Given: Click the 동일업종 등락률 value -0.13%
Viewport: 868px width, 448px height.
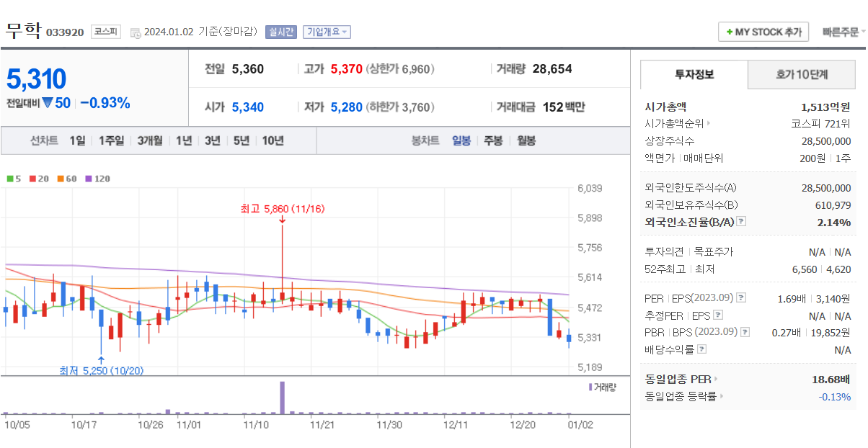Looking at the screenshot, I should (x=835, y=396).
